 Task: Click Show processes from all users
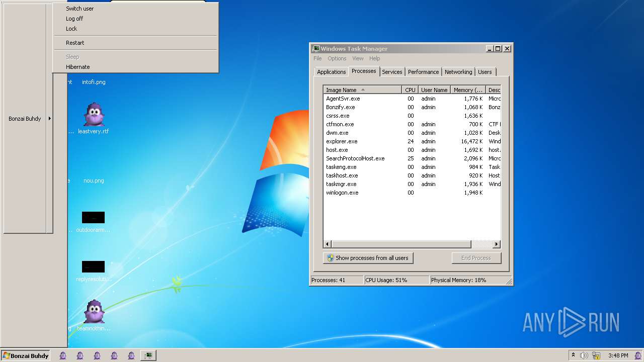(x=368, y=258)
